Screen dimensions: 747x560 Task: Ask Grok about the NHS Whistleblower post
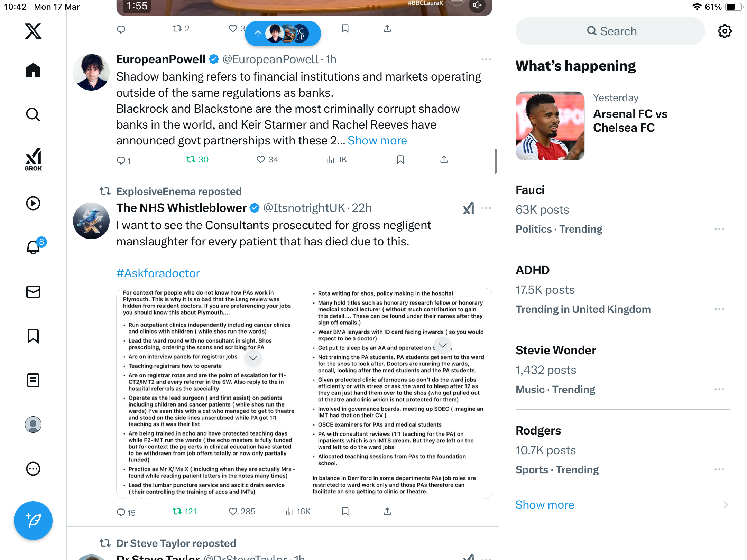coord(469,208)
